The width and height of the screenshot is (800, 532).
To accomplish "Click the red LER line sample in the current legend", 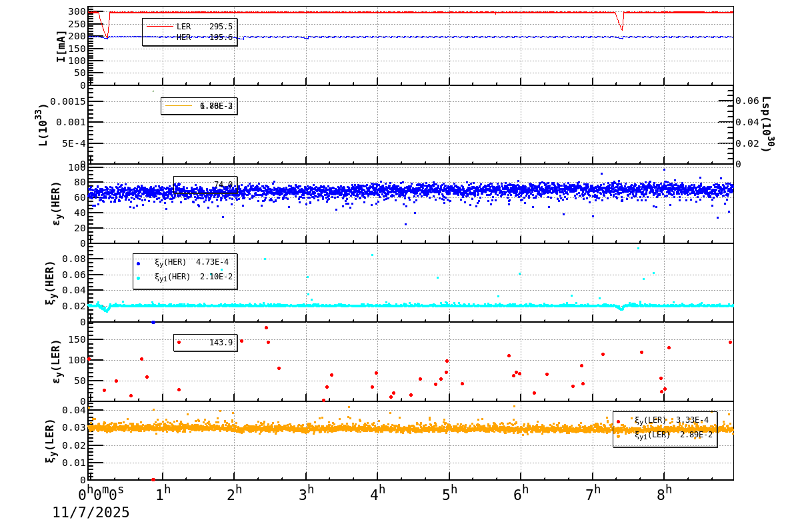I will 159,27.
